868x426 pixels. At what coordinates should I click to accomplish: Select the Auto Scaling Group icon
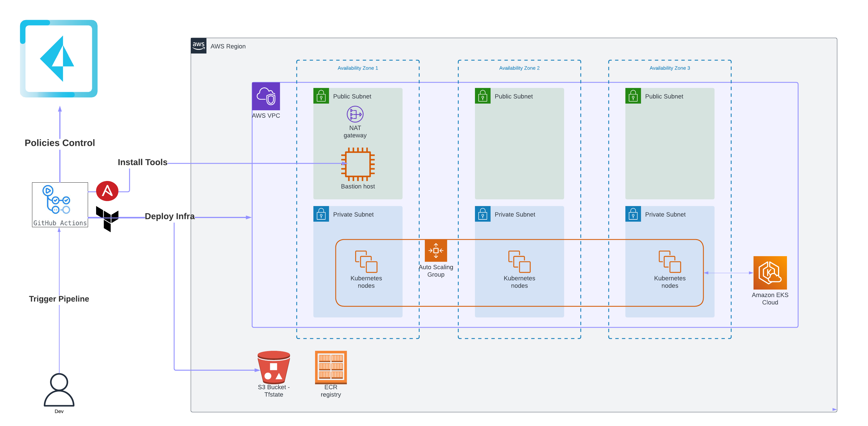tap(436, 251)
